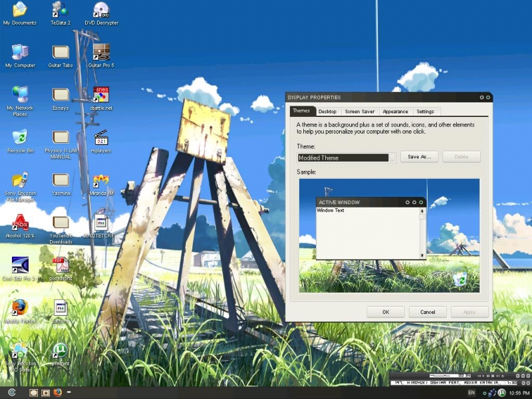The width and height of the screenshot is (532, 399).
Task: Select the YouSendIt Downloads folder
Action: [x=61, y=229]
